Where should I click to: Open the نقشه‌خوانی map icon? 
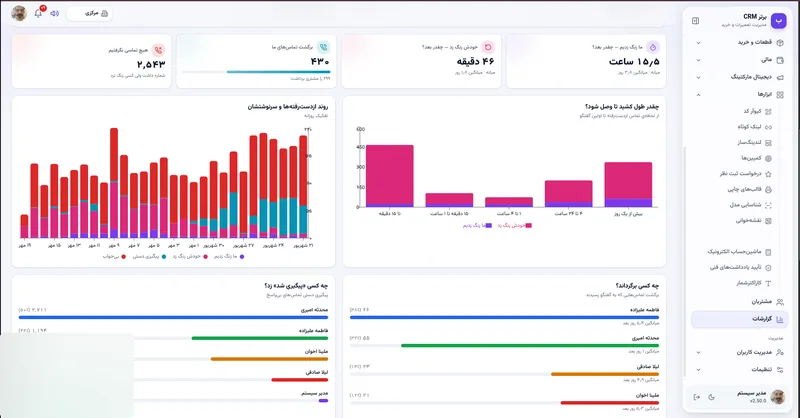(768, 221)
